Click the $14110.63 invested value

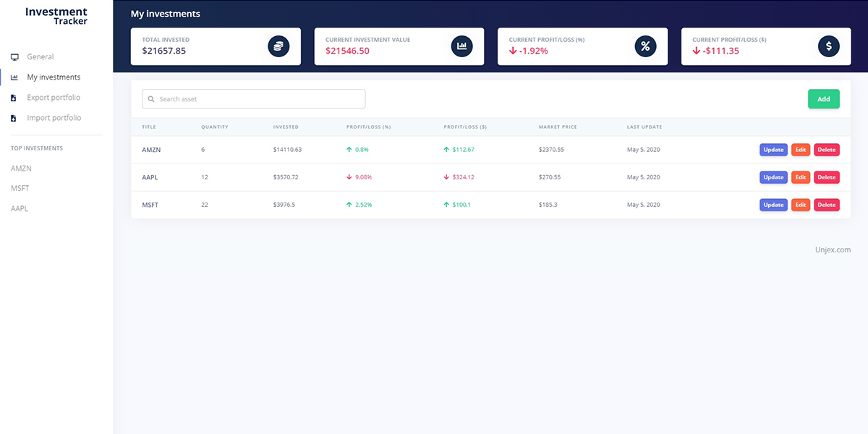[287, 150]
